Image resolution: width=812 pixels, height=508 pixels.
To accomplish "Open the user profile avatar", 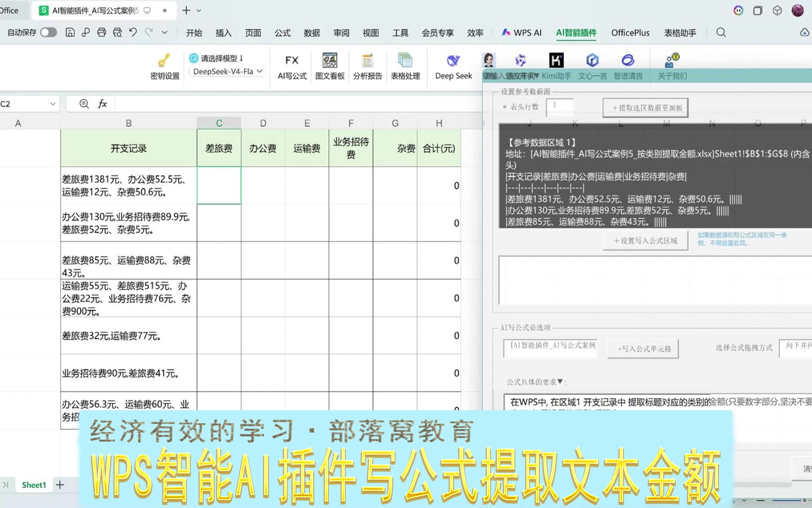I will [x=798, y=10].
